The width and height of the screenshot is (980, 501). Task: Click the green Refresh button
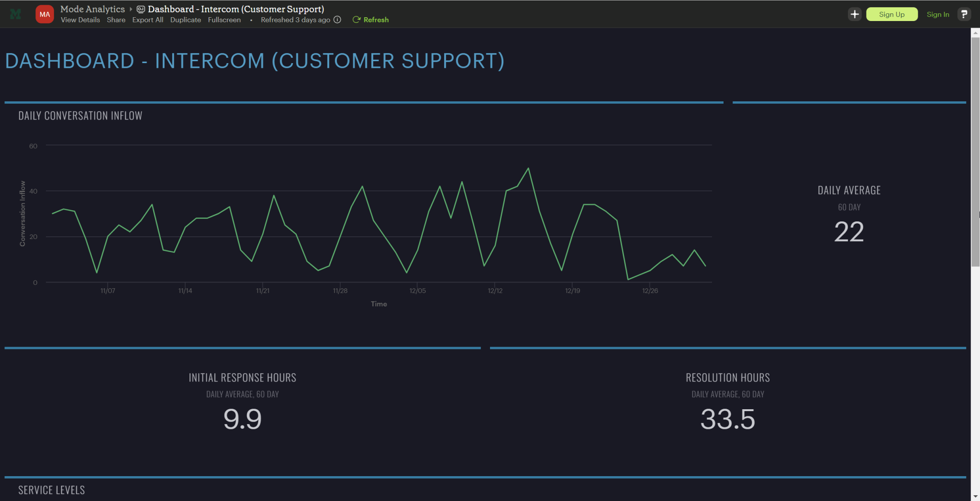pos(371,20)
